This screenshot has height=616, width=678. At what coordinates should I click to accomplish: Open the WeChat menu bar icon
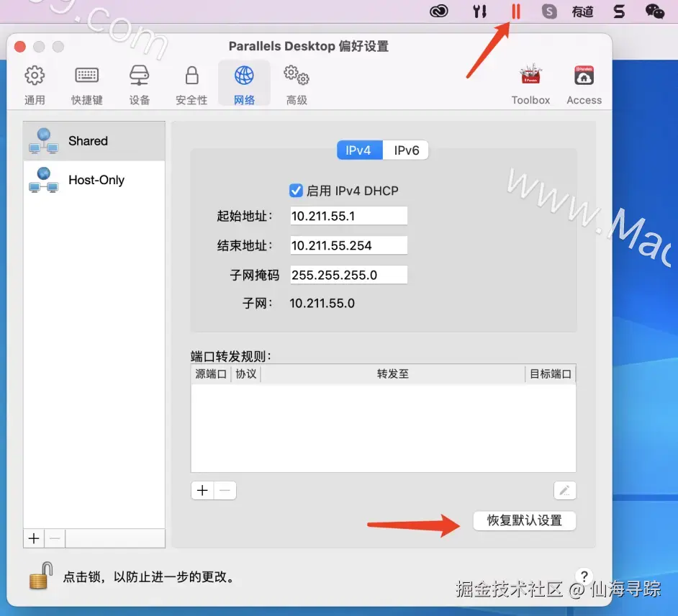pyautogui.click(x=655, y=12)
